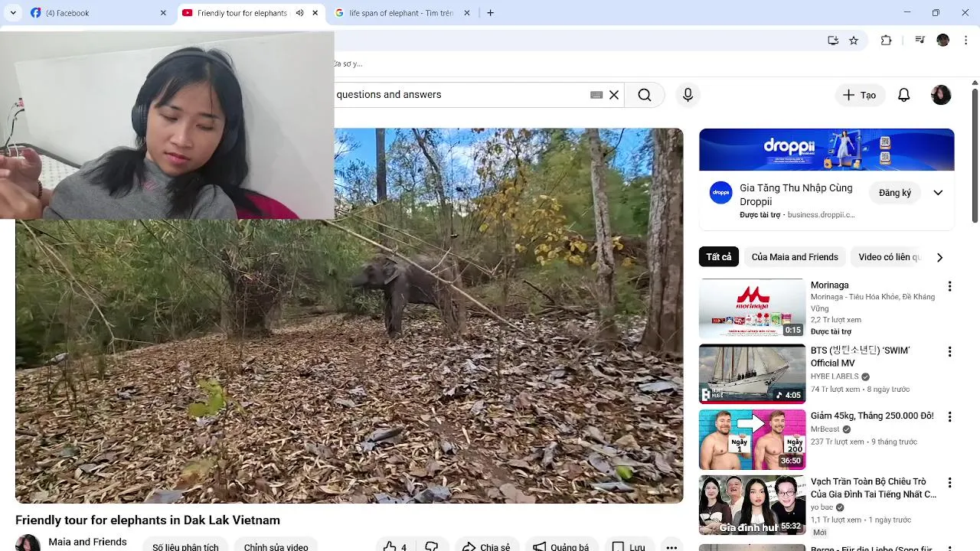
Task: Open options menu for BTS SWIM video
Action: (949, 352)
